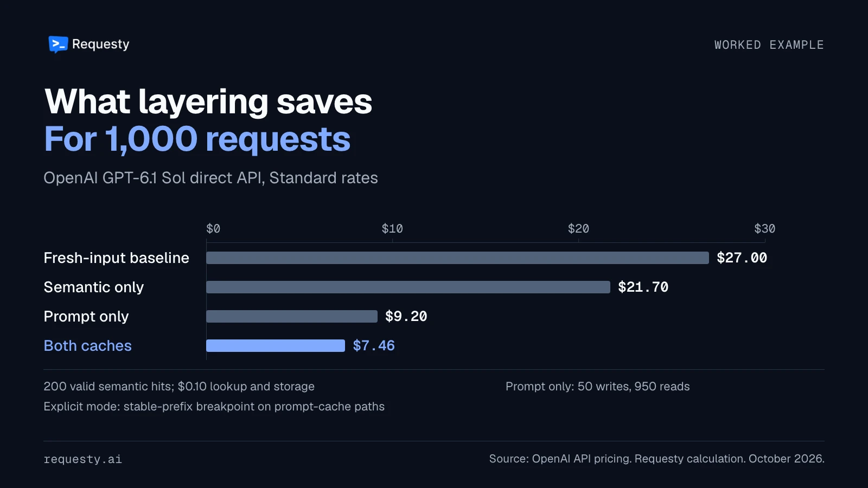Click the Fresh-input baseline bar
The image size is (868, 488).
[x=457, y=258]
